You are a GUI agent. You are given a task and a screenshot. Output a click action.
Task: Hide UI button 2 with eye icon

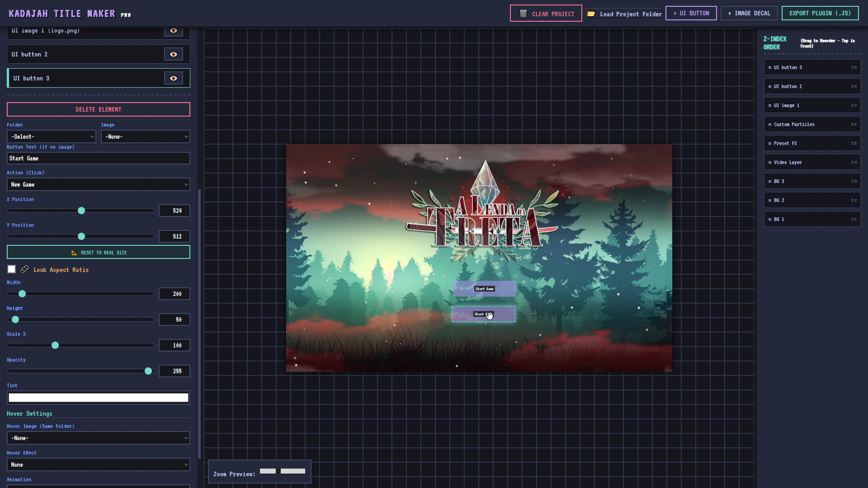[x=173, y=54]
